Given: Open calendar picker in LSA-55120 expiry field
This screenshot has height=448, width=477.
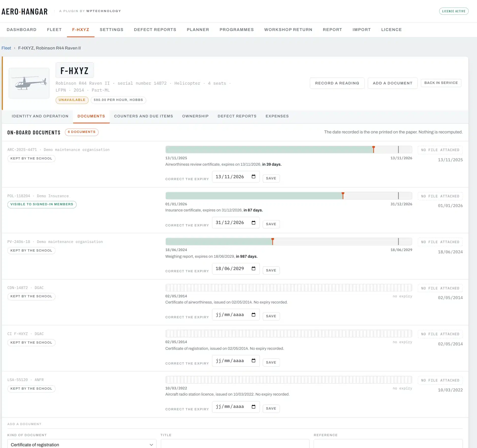Looking at the screenshot, I should coord(254,406).
